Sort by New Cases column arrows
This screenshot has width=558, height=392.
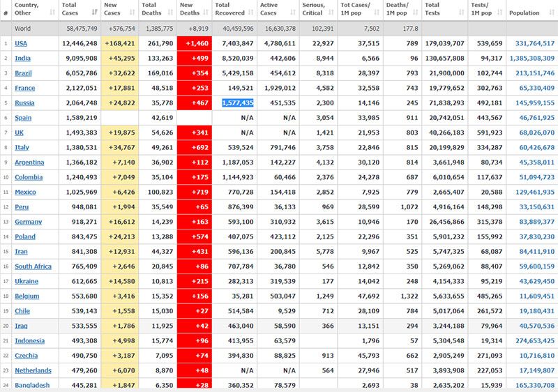[x=133, y=13]
